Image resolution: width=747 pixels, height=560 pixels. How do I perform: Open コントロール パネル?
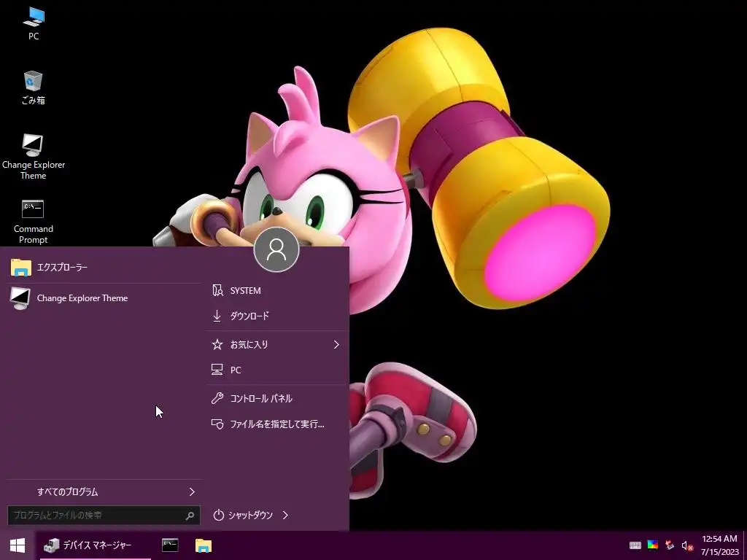(276, 399)
